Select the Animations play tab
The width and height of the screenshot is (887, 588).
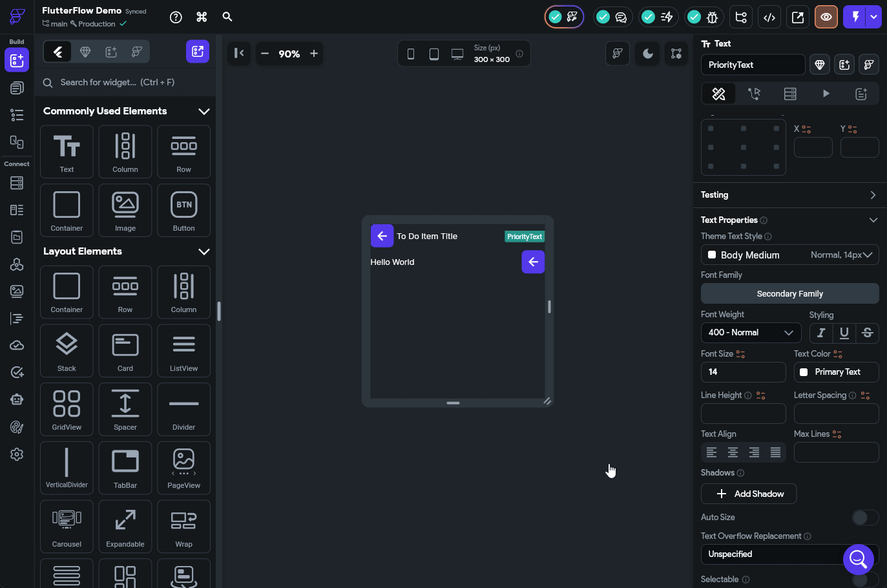[826, 94]
